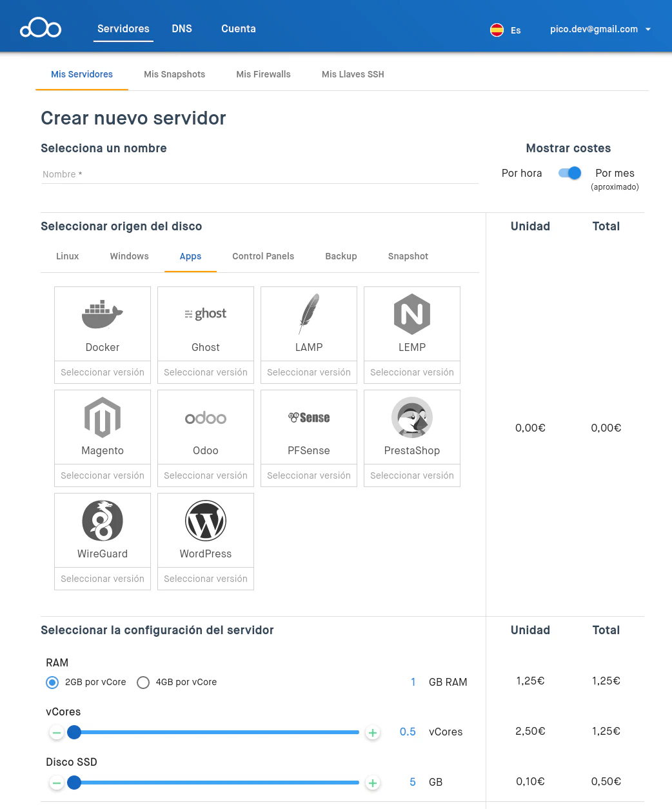This screenshot has width=672, height=809.
Task: Choose the 4GB por vCore radio button
Action: point(143,683)
